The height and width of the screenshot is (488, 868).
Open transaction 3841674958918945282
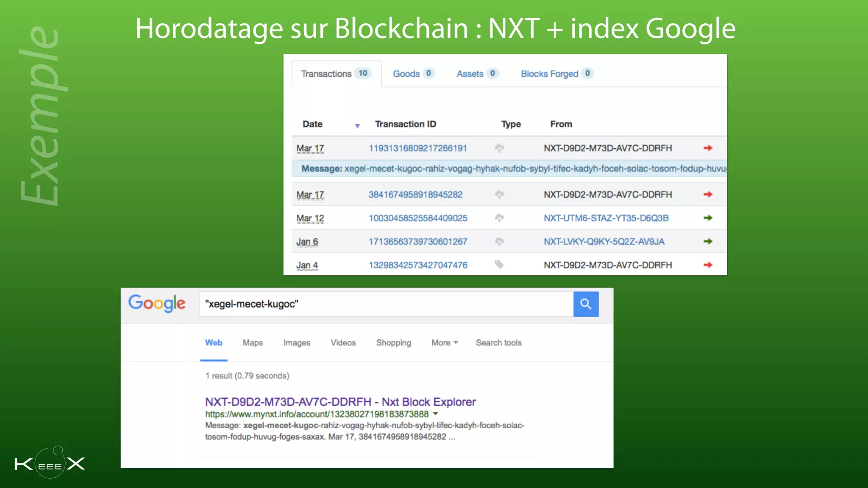[x=415, y=194]
